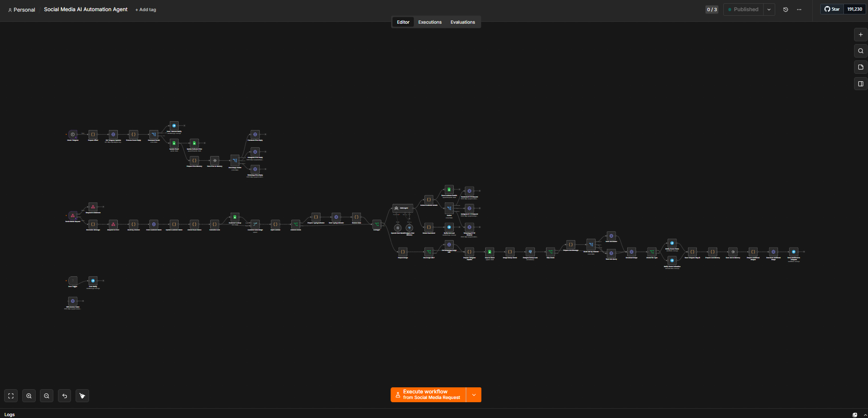
Task: Open the canvas node search
Action: click(x=861, y=51)
